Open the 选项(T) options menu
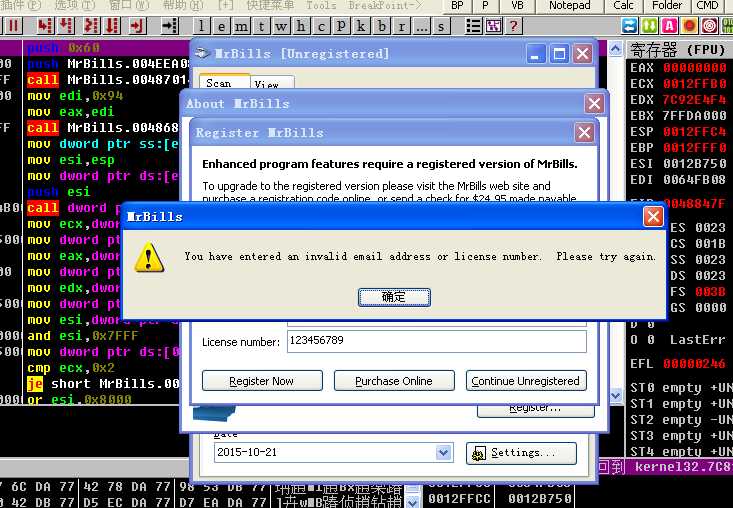The image size is (733, 508). tap(75, 5)
